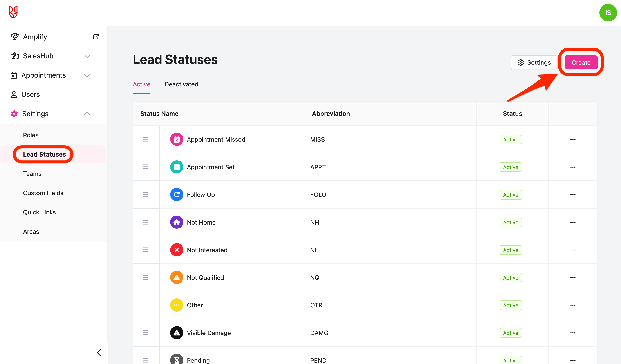This screenshot has width=621, height=364.
Task: Collapse the Settings sidebar section
Action: point(87,114)
